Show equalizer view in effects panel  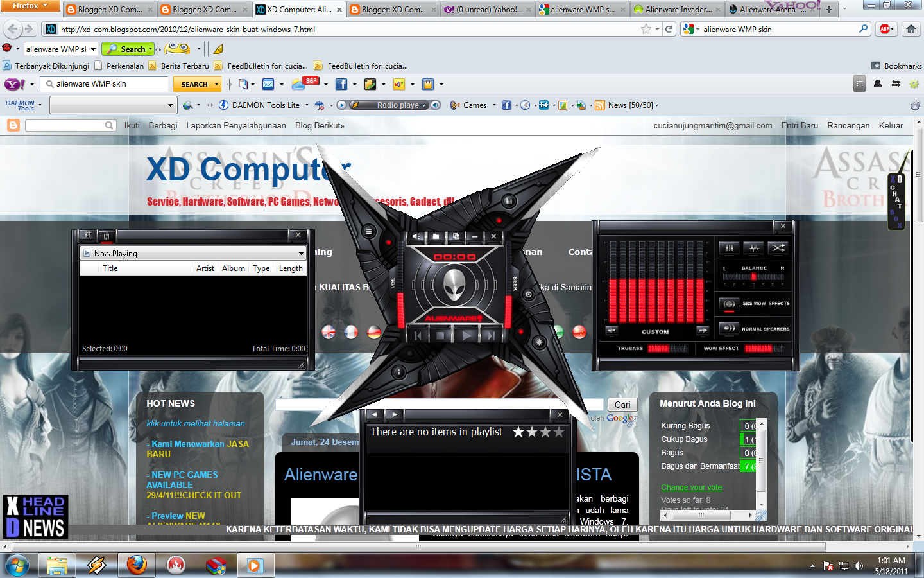point(729,248)
